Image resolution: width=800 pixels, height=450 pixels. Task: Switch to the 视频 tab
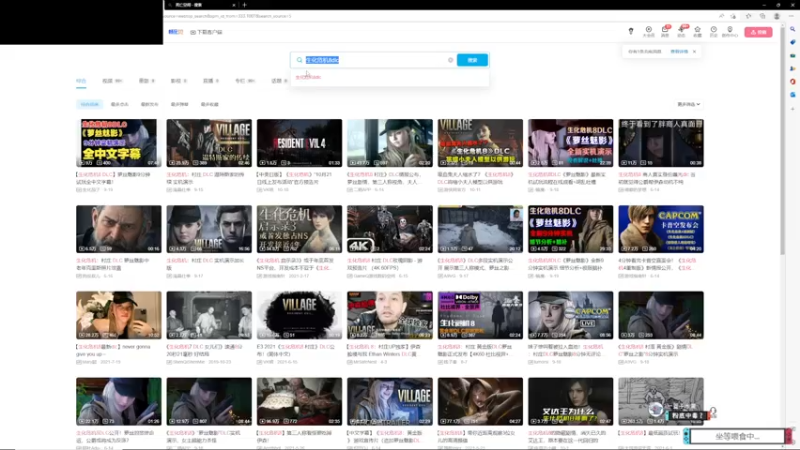(x=112, y=81)
